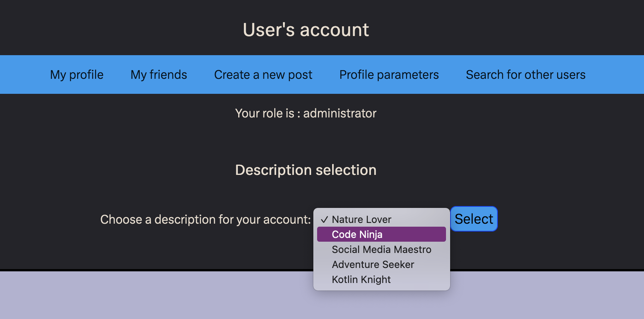Pick the highlighted Code Ninja option
Screen dimensions: 644x319
point(357,235)
